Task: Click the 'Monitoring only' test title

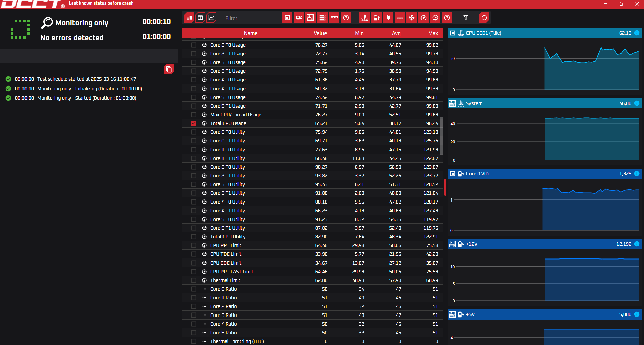Action: [x=82, y=23]
